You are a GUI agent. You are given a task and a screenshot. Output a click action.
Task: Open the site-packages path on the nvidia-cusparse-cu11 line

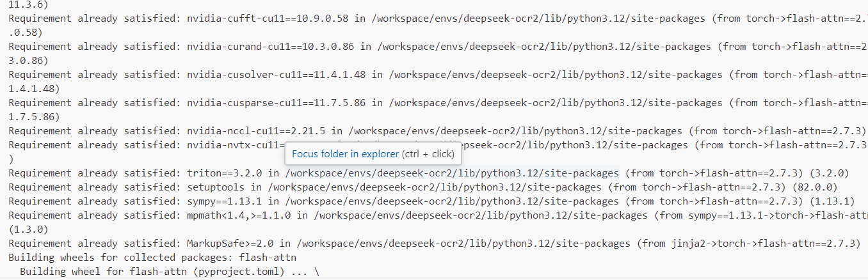coord(555,103)
